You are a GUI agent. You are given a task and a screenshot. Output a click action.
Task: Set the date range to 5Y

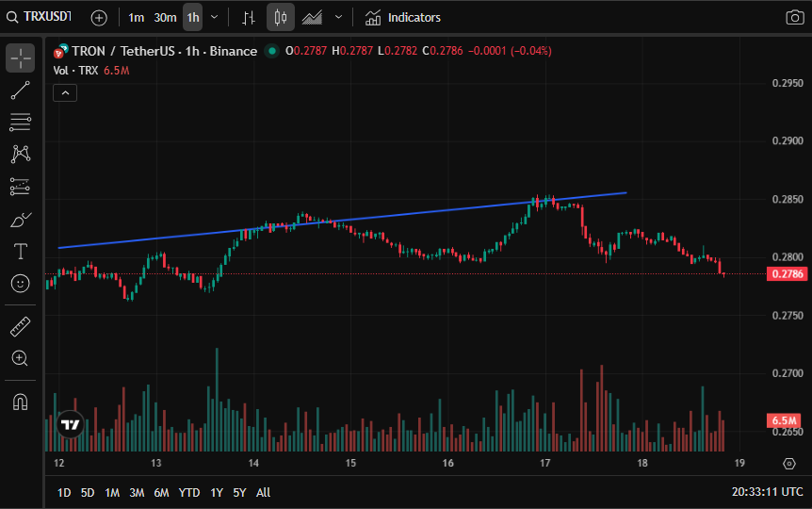point(239,492)
